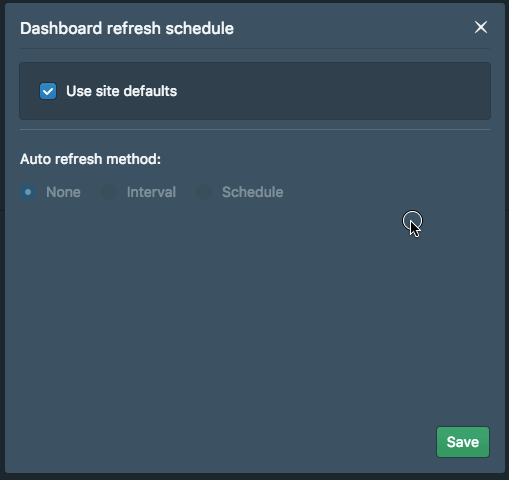Screen dimensions: 509x480
Task: Select the None radio button
Action: (x=28, y=192)
